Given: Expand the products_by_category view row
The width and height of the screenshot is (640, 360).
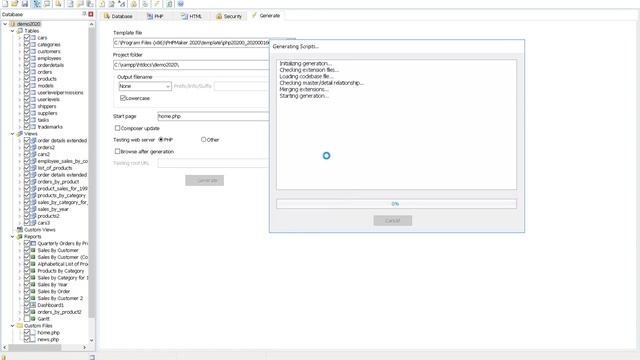Looking at the screenshot, I should [x=20, y=196].
